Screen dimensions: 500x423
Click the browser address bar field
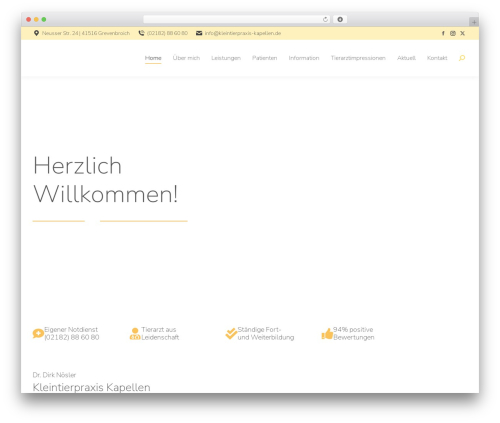coord(237,19)
